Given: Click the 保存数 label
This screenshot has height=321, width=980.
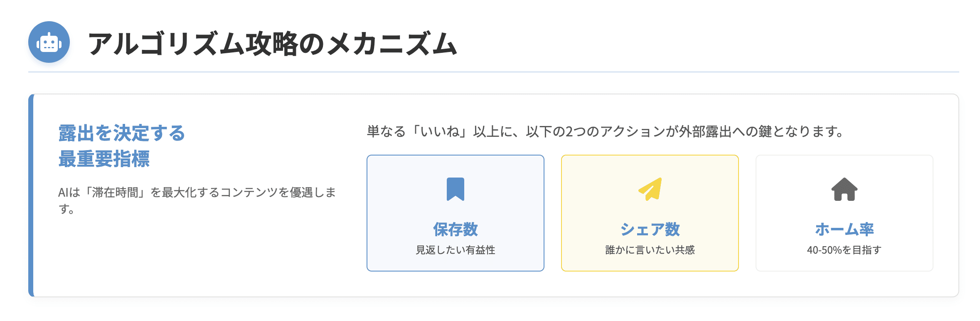Looking at the screenshot, I should pyautogui.click(x=455, y=229).
